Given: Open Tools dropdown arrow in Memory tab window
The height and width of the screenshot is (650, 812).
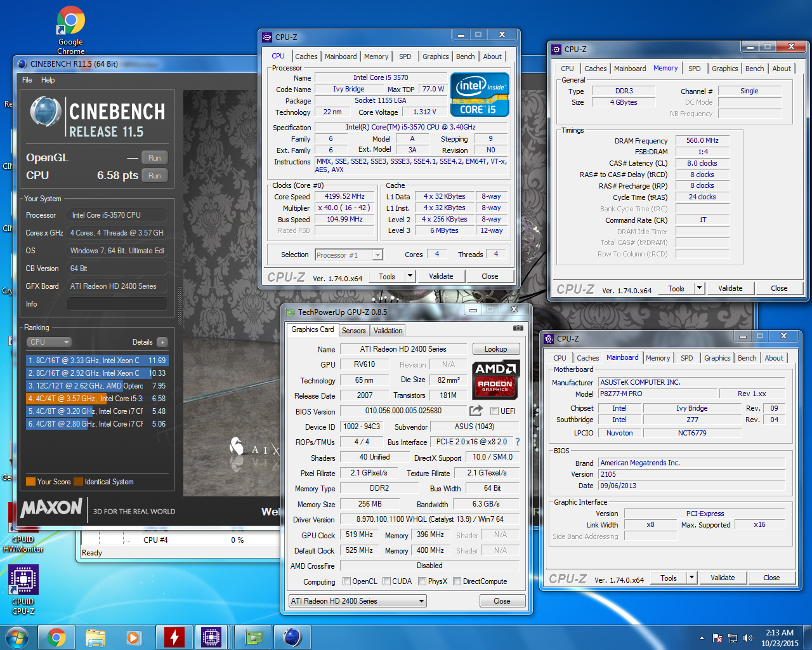Looking at the screenshot, I should 699,288.
